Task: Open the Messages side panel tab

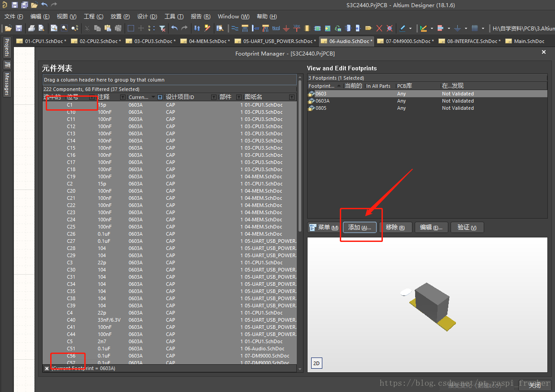Action: 7,84
